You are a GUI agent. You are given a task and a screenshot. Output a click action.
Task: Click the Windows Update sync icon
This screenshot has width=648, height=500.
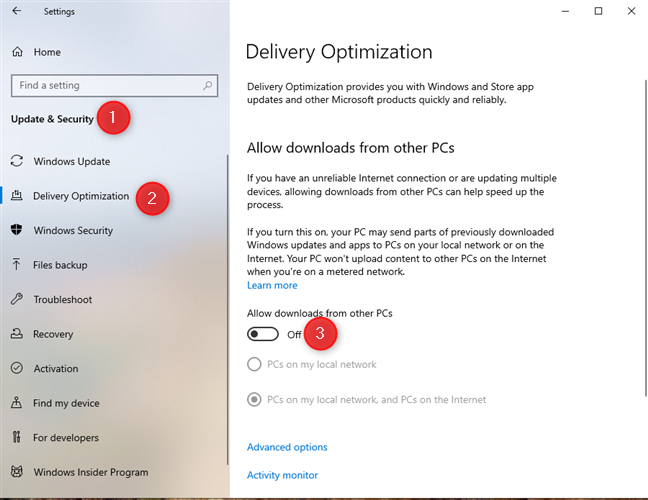click(17, 161)
